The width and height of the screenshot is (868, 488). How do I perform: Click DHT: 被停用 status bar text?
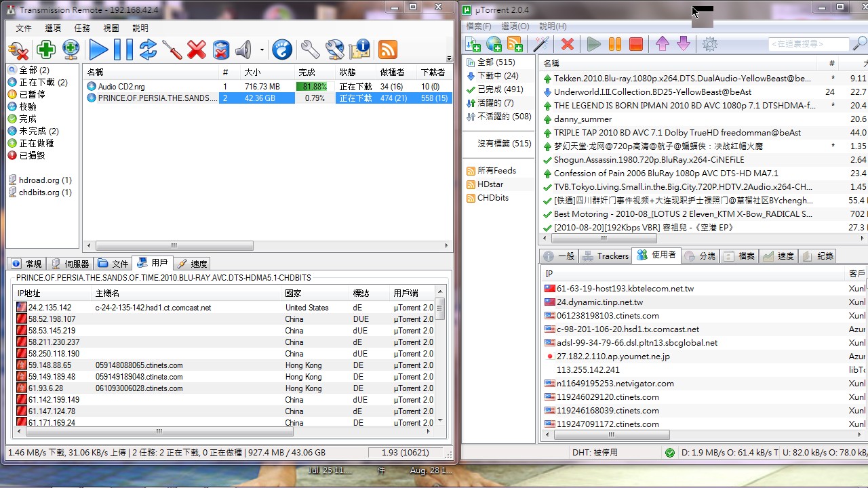595,452
